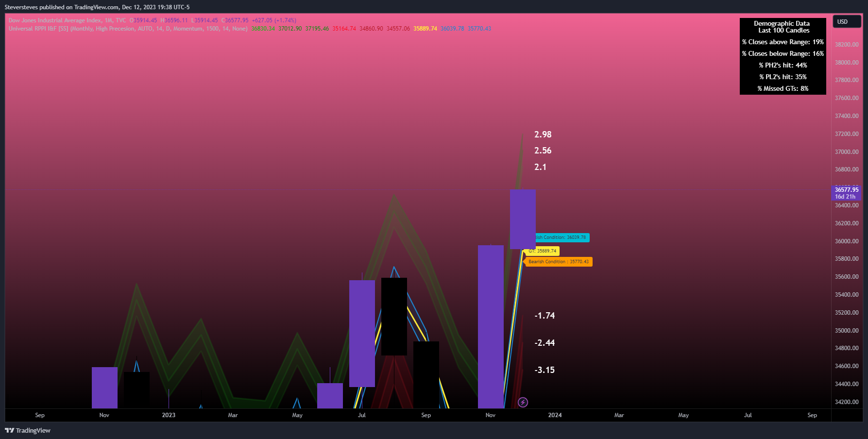Click the green 37012.90 legend value
868x439 pixels.
(x=290, y=29)
